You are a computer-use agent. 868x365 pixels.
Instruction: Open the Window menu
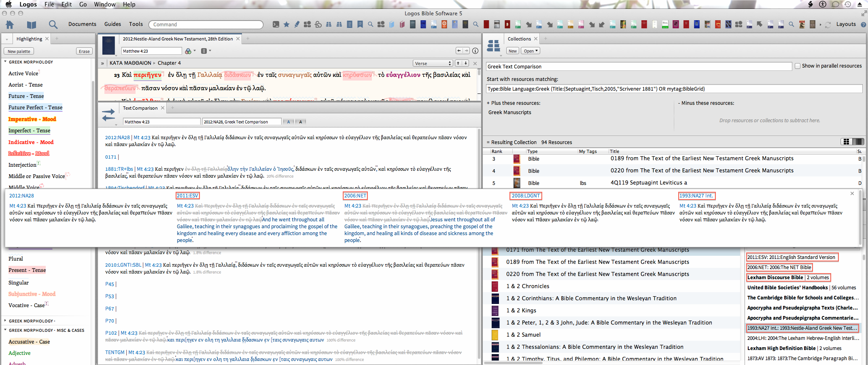coord(105,4)
